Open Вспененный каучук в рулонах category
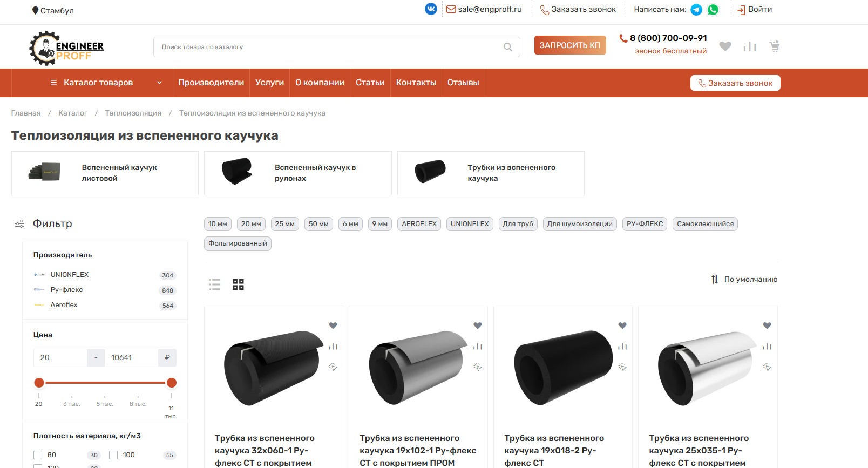Screen dimensions: 868x468 coord(298,173)
